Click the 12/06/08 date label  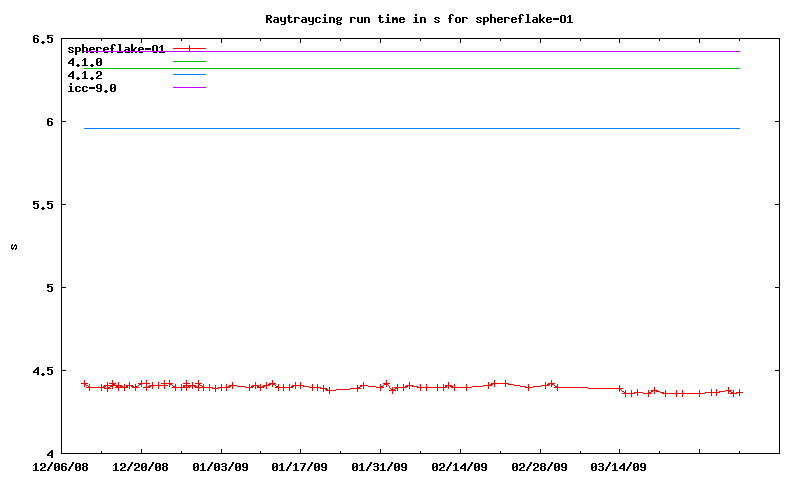(61, 467)
